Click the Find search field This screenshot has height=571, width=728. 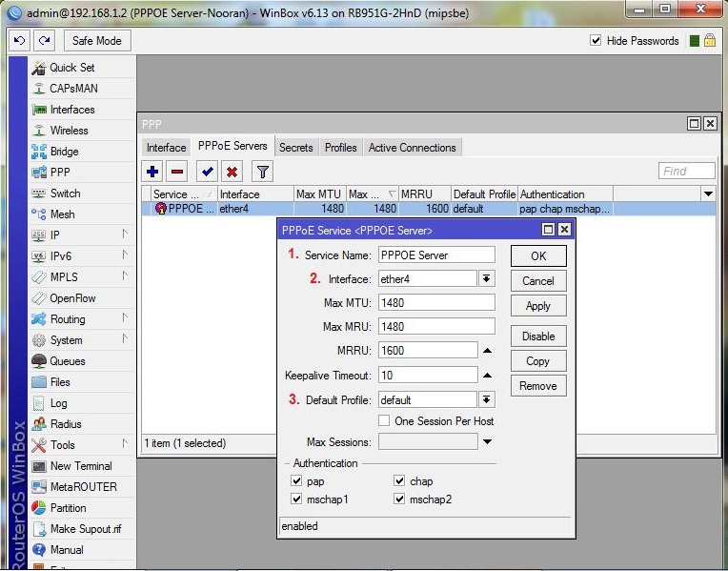(x=687, y=171)
